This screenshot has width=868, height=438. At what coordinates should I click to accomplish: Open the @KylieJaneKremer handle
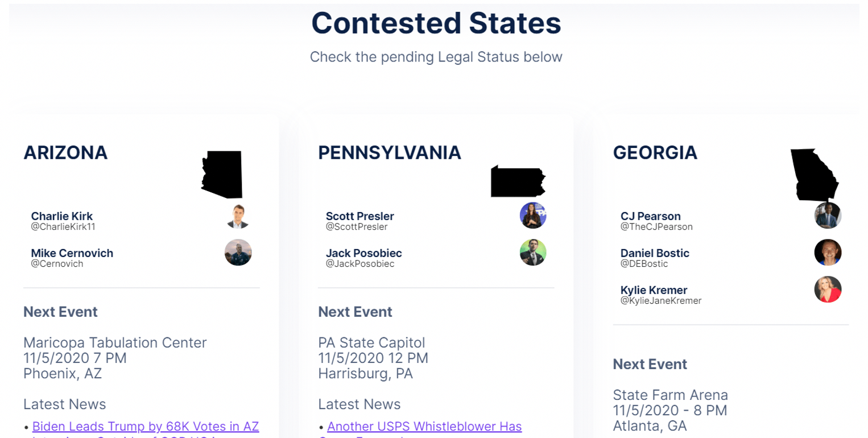point(661,300)
